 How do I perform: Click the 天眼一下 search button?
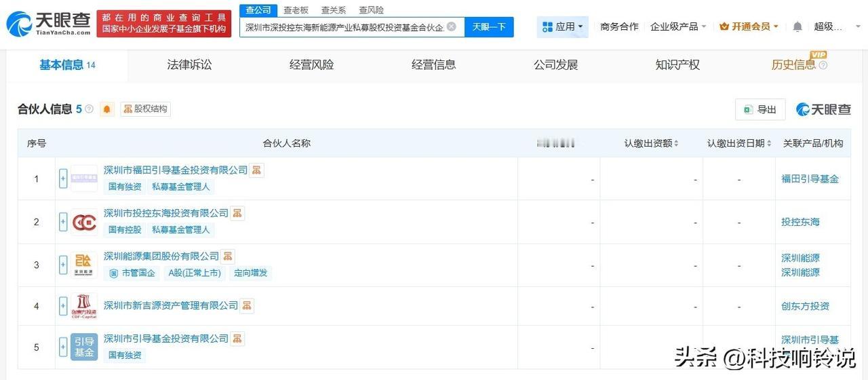click(x=489, y=26)
